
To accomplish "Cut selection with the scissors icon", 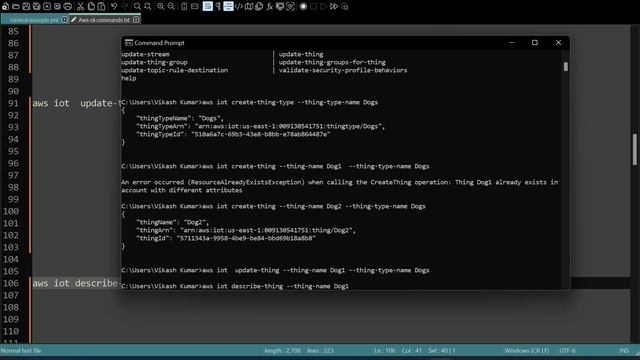I will tap(80, 7).
